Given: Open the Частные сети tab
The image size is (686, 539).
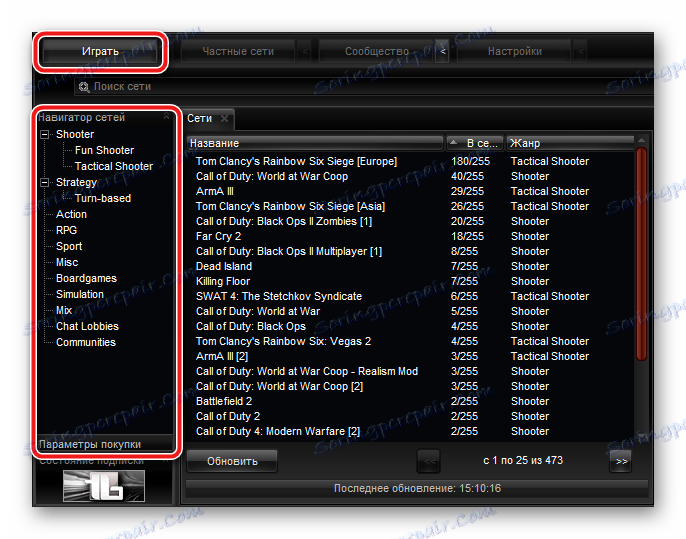Looking at the screenshot, I should point(238,52).
